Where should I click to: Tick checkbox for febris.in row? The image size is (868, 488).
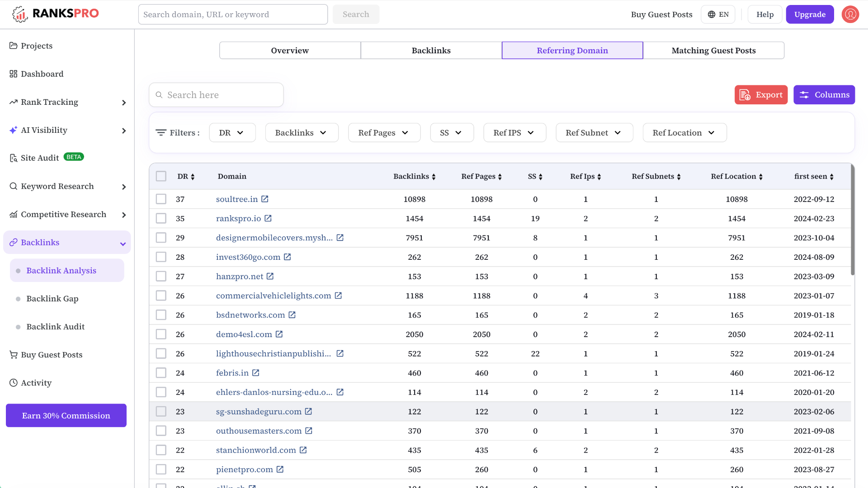point(161,373)
